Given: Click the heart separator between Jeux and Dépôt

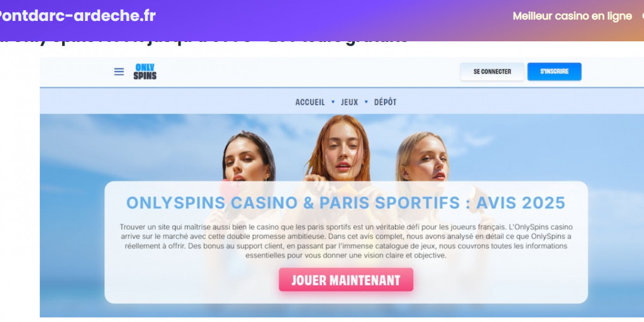Looking at the screenshot, I should click(367, 102).
